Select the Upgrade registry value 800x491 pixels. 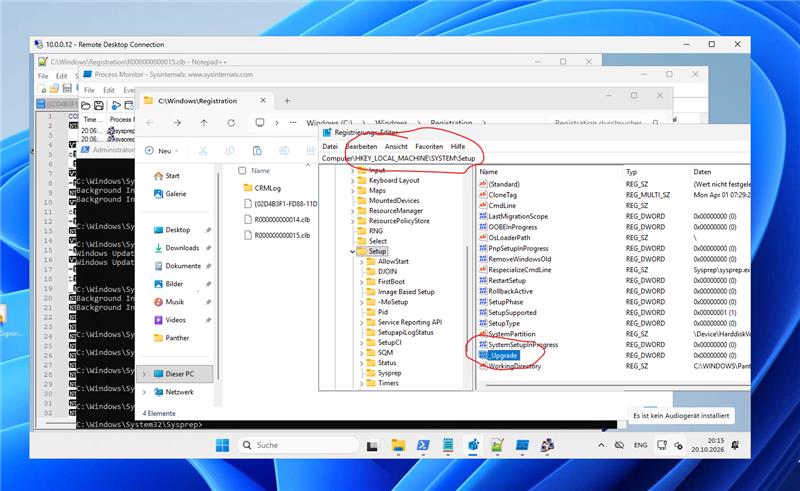tap(503, 355)
